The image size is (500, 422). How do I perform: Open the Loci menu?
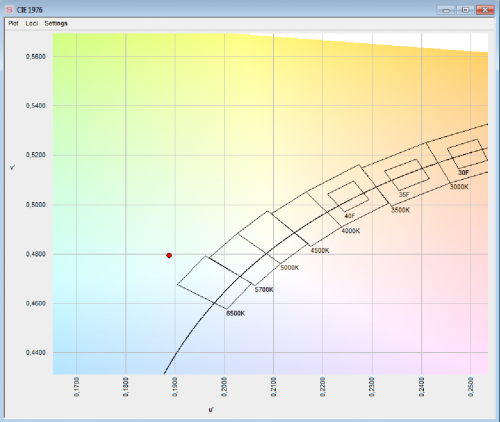[x=32, y=23]
